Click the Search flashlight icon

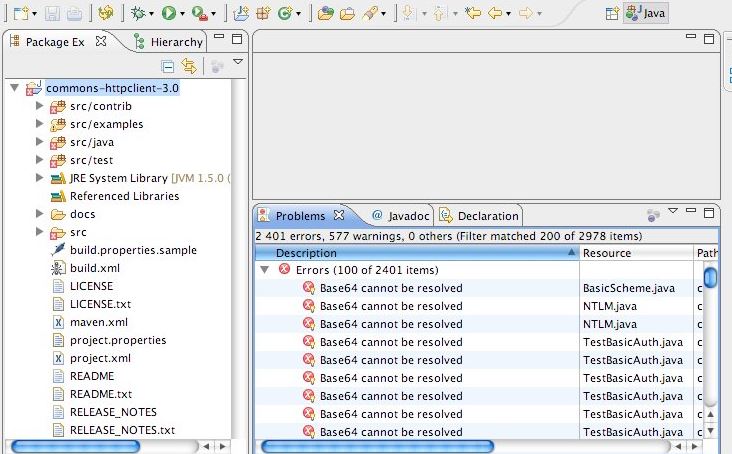370,13
